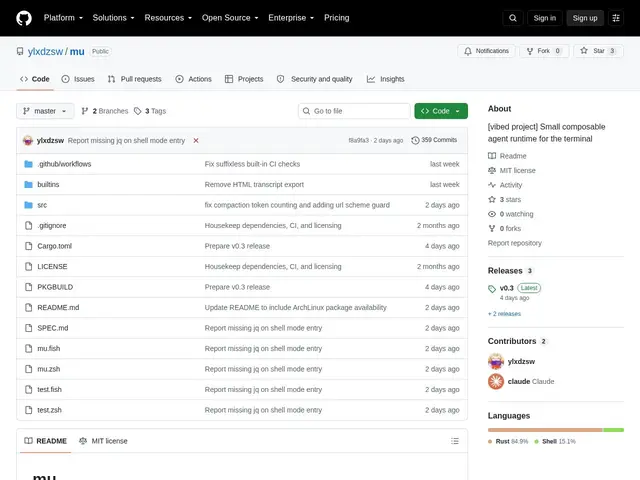
Task: Expand the Enterprise menu
Action: (291, 18)
